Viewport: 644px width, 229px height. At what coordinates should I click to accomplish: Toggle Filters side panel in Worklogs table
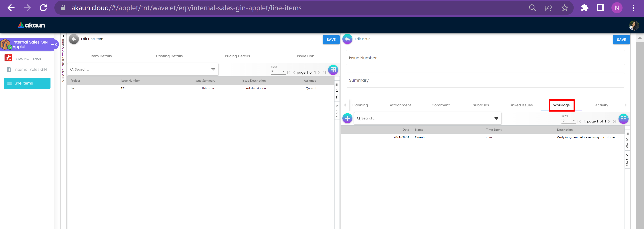pos(627,160)
